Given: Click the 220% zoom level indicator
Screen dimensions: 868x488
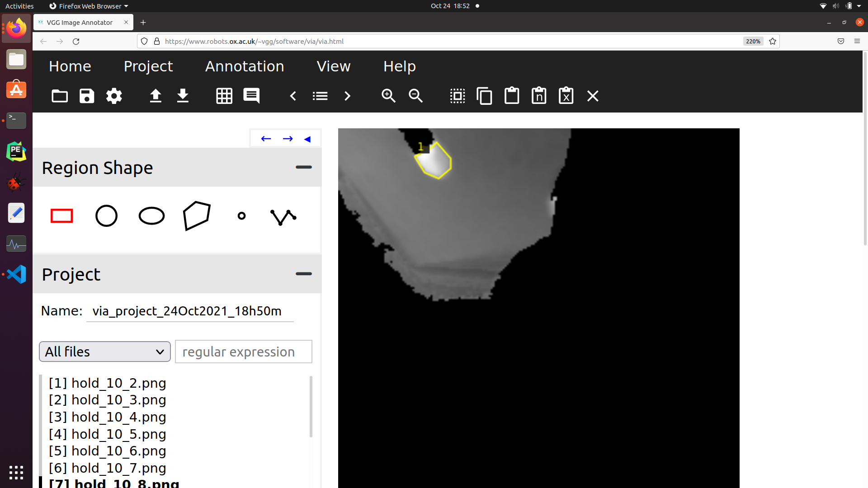Looking at the screenshot, I should [x=753, y=41].
